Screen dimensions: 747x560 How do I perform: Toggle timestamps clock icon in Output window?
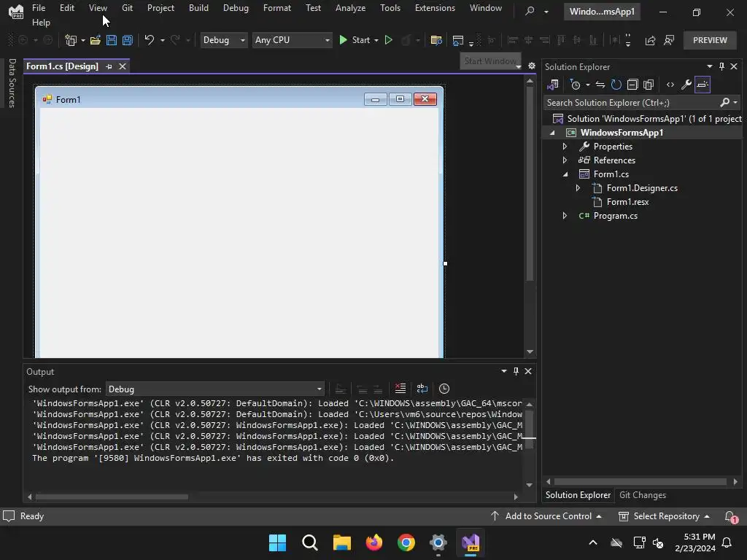[x=444, y=389]
